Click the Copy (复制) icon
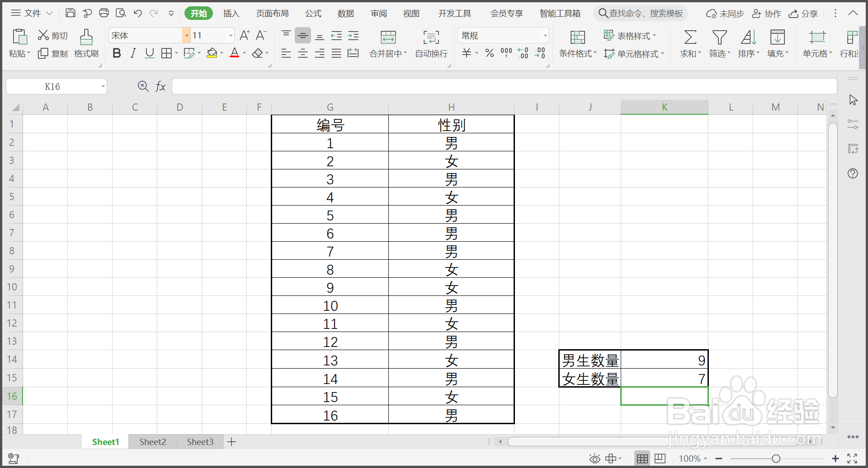 pos(43,54)
